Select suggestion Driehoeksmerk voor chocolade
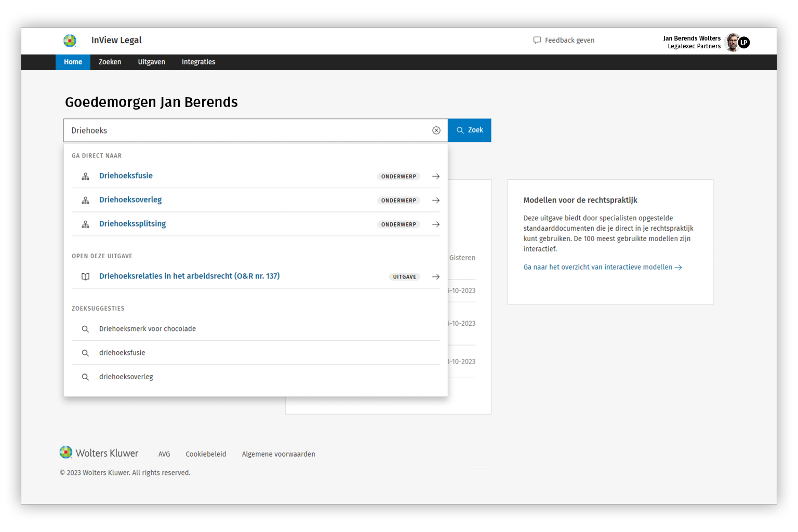 pyautogui.click(x=148, y=329)
